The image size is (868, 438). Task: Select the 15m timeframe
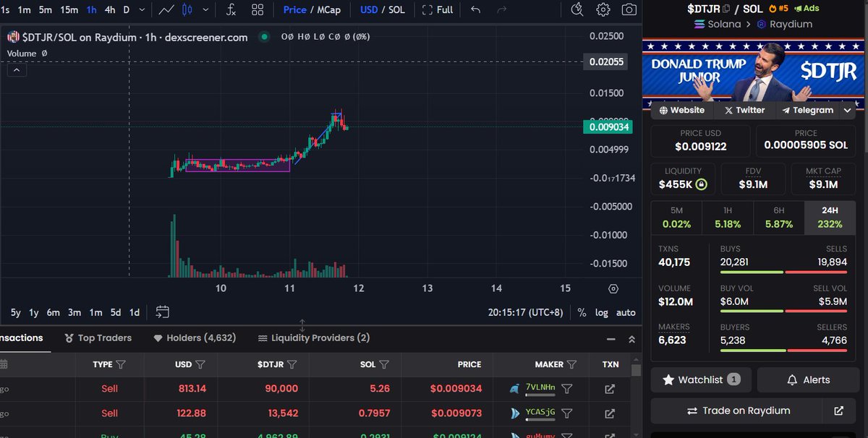[x=69, y=10]
